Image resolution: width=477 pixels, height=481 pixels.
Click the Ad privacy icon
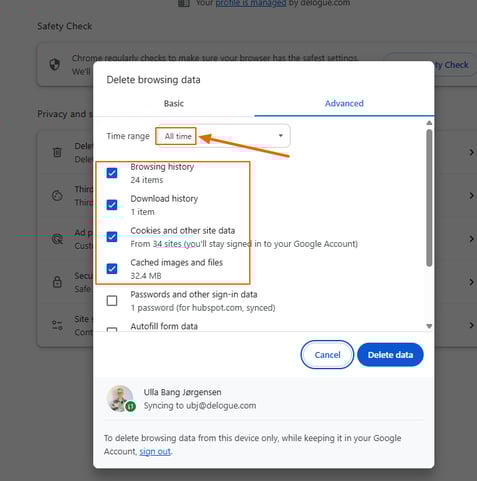coord(57,239)
